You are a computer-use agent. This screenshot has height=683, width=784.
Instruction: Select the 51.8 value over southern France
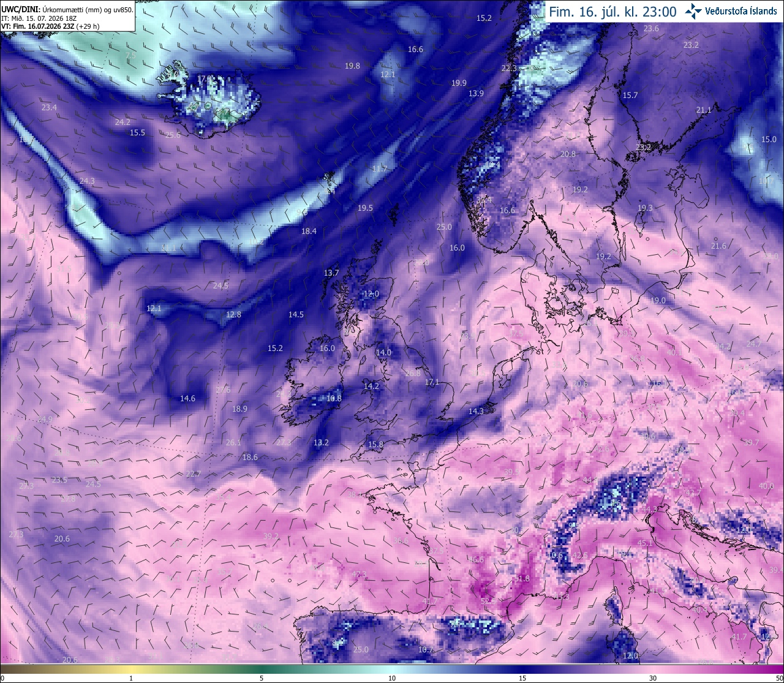522,578
